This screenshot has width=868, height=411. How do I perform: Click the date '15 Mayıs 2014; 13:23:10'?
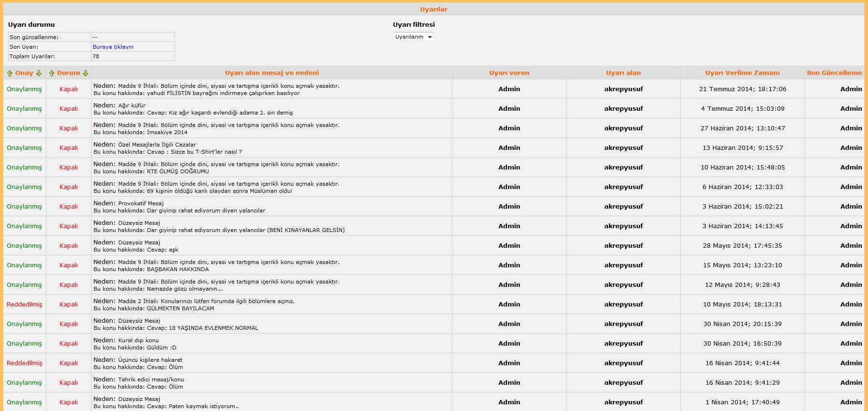point(743,265)
